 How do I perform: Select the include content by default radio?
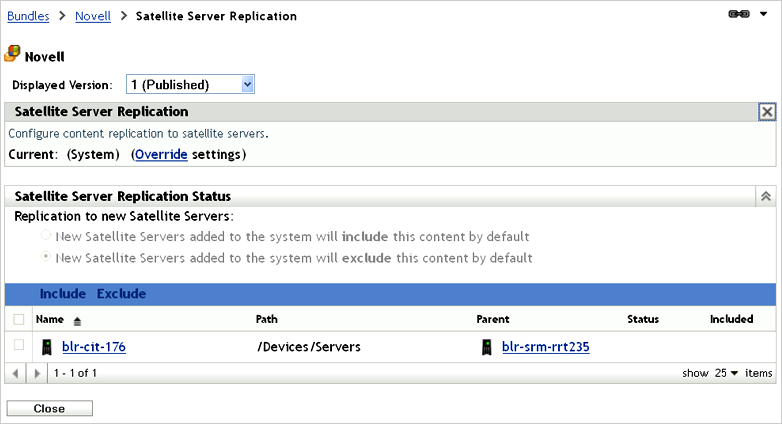pos(46,236)
